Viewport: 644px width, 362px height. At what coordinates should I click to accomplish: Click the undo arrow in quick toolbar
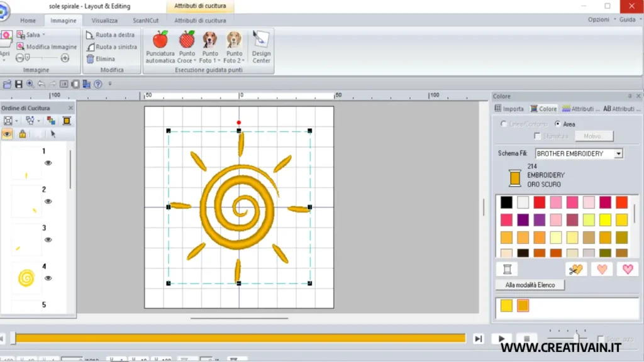click(x=42, y=84)
